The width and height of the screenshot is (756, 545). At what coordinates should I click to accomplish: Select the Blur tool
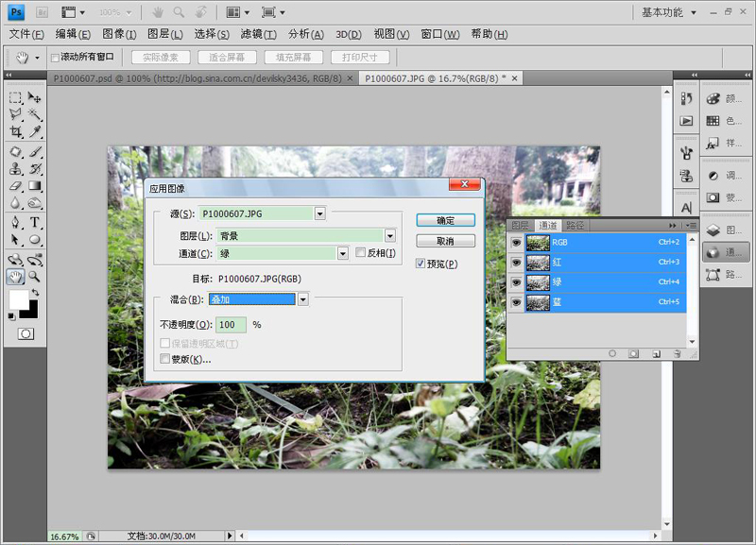15,203
